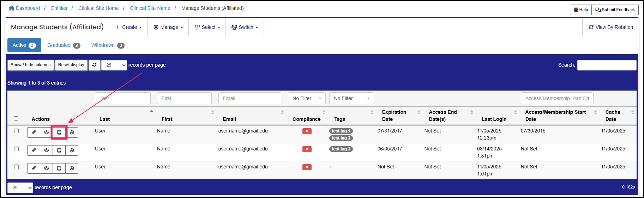Open the Tags No Filter dropdown
This screenshot has width=644, height=198.
click(x=351, y=98)
